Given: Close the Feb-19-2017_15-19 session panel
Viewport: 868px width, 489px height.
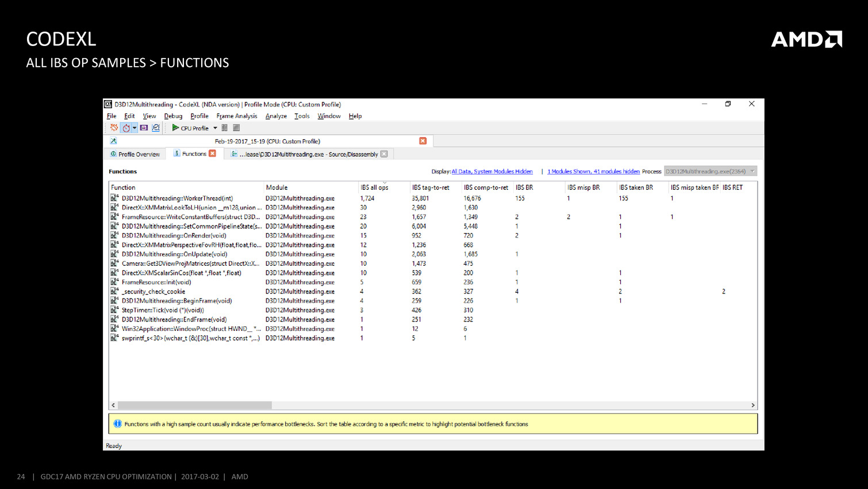Looking at the screenshot, I should click(x=423, y=141).
